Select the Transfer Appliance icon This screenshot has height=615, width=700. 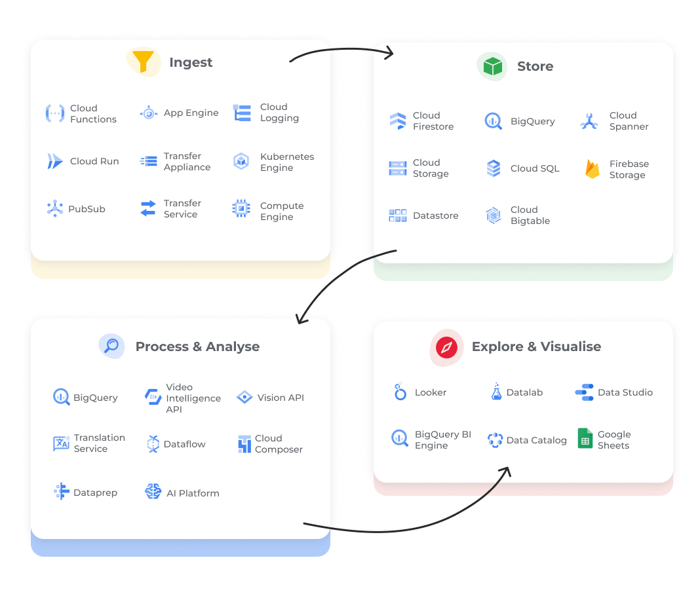tap(149, 161)
